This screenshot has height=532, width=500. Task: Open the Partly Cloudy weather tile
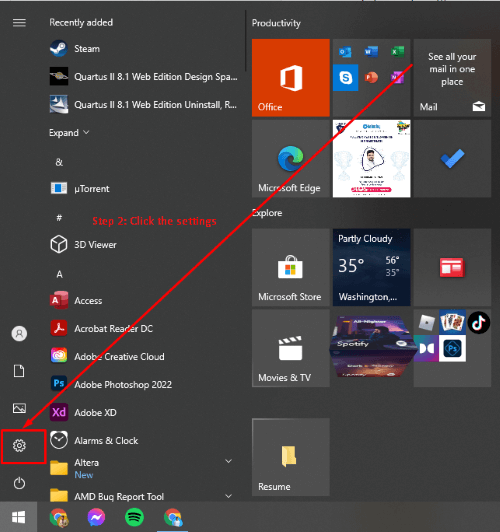coord(371,267)
